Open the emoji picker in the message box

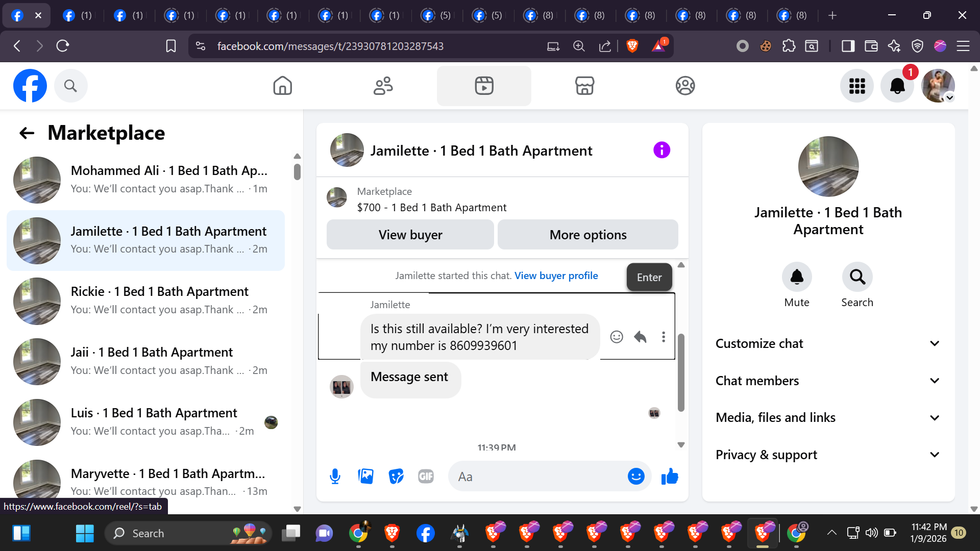[x=636, y=477]
